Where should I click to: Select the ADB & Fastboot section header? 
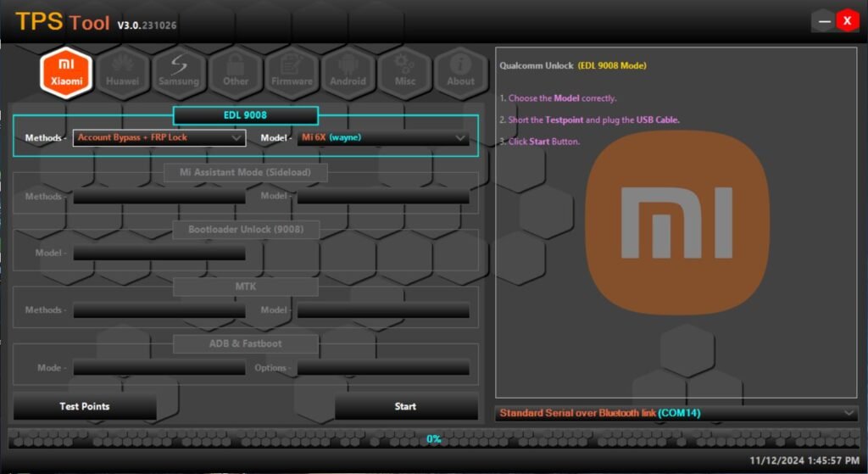point(245,343)
